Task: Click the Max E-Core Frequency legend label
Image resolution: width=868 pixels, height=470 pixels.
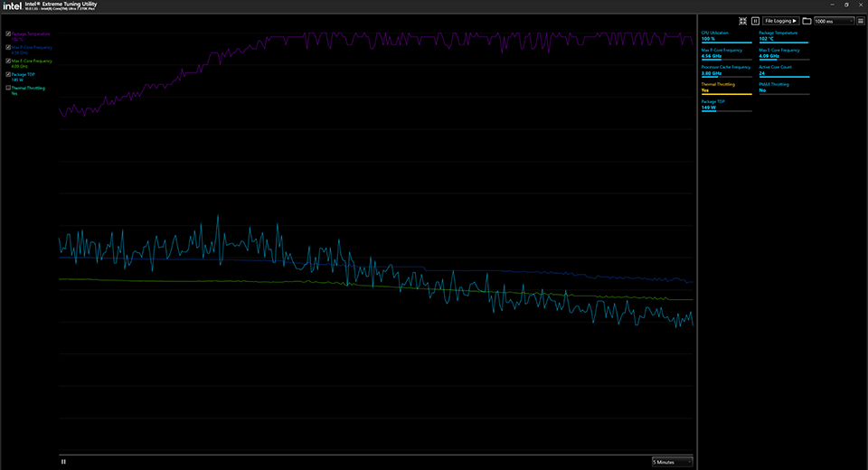Action: [32, 61]
